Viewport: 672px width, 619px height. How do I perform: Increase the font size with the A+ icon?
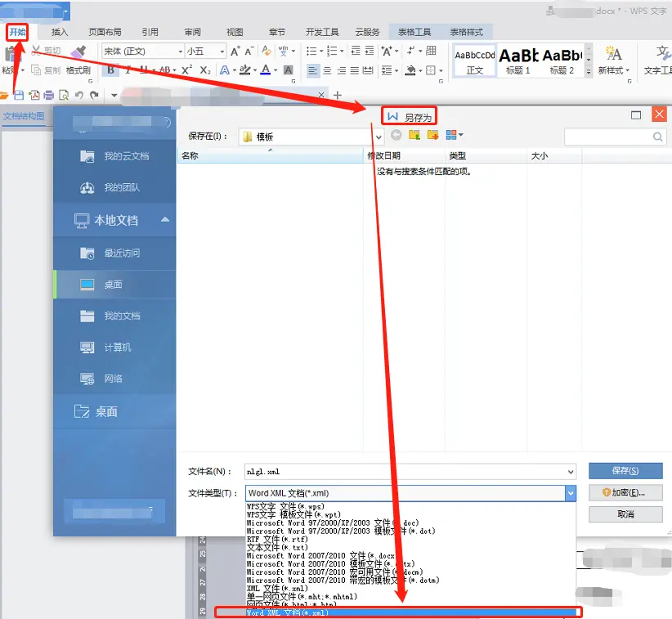click(235, 52)
